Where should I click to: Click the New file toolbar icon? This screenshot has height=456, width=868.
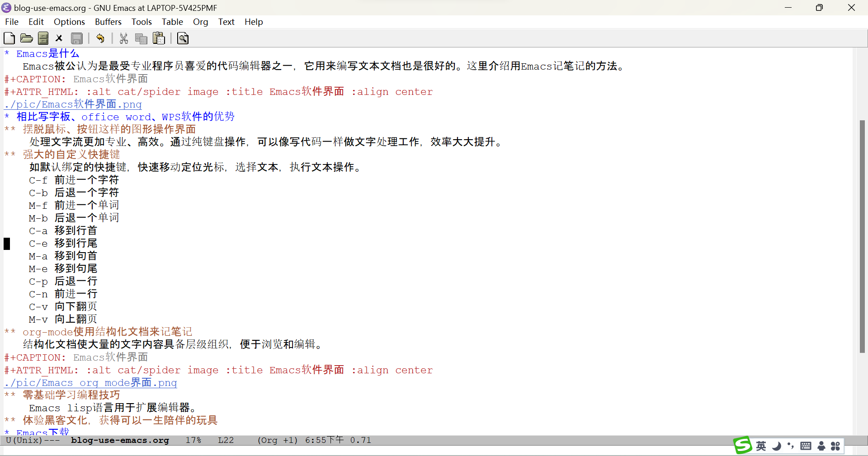pos(9,38)
